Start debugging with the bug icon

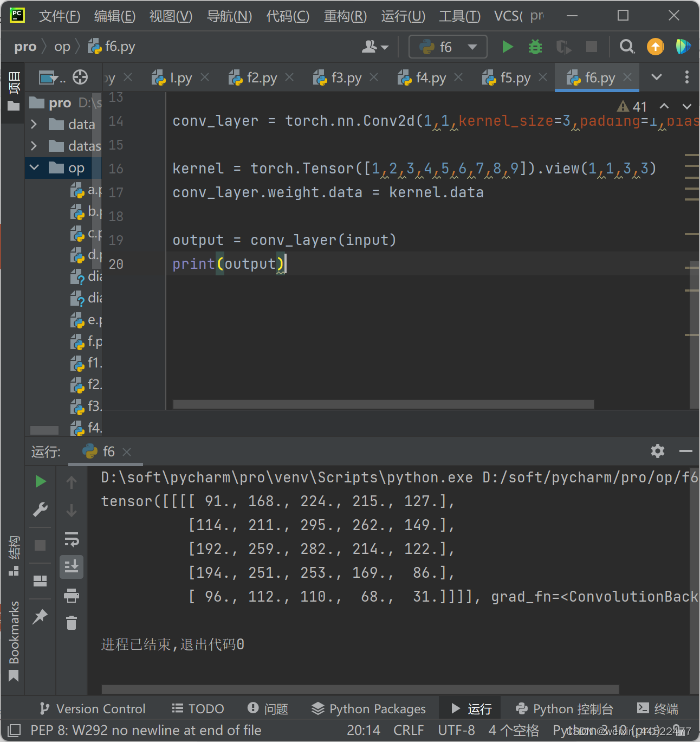pyautogui.click(x=535, y=47)
